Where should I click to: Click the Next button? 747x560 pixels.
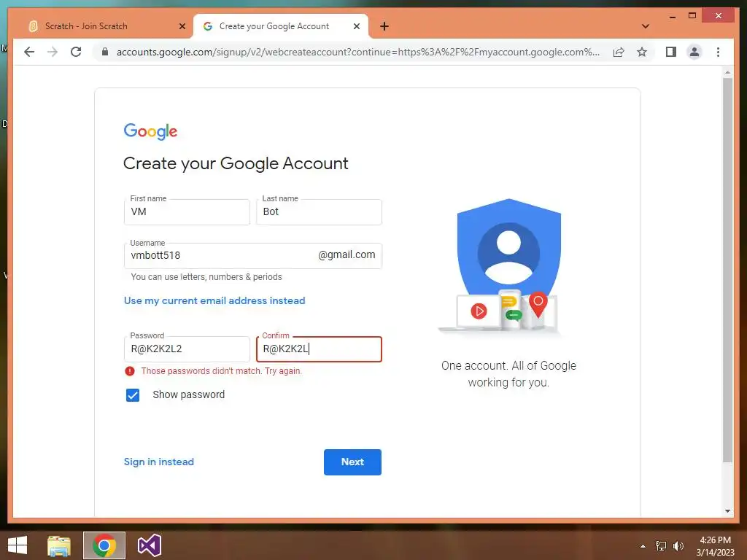352,462
